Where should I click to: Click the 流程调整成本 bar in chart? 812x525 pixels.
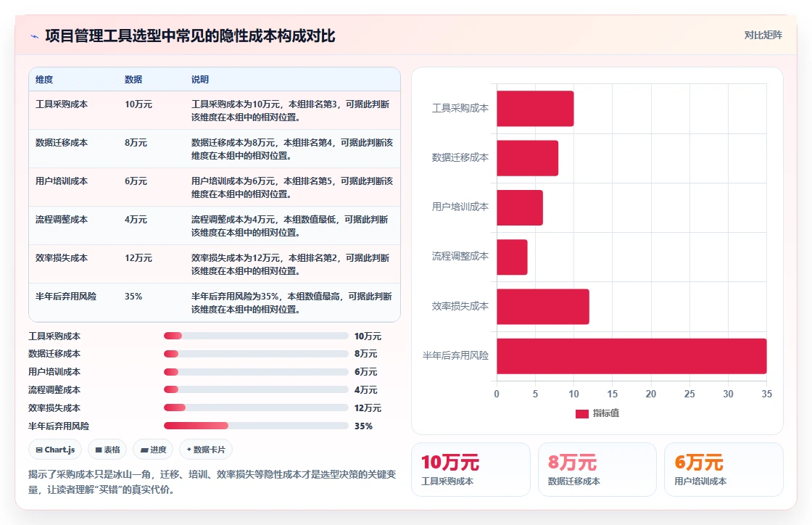(x=512, y=257)
